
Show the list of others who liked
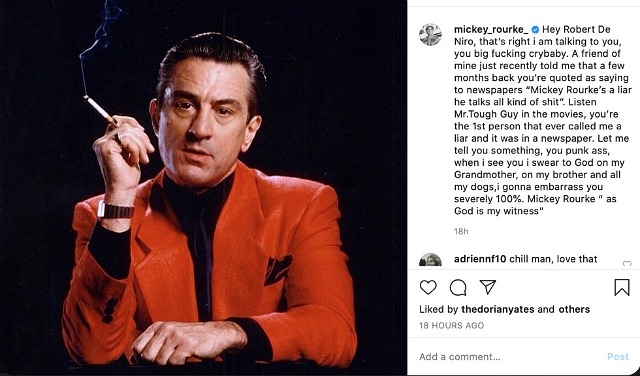tap(574, 309)
